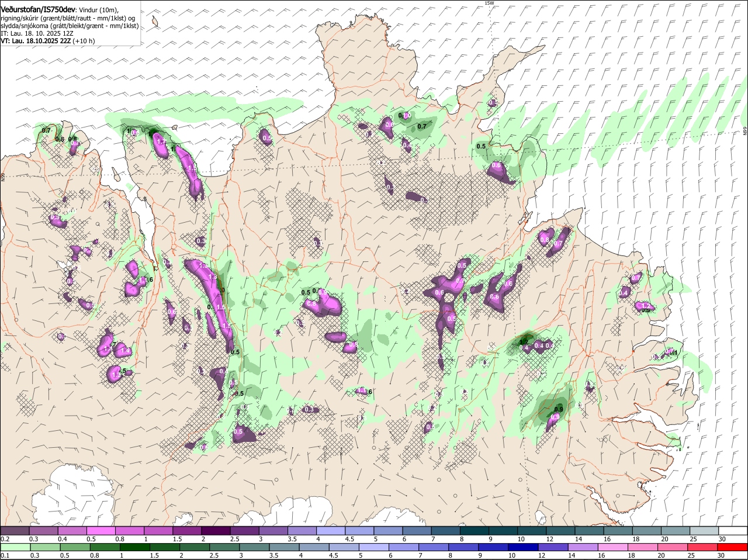Pick white snow swatch after the 25 label
The image size is (748, 560).
tap(733, 531)
